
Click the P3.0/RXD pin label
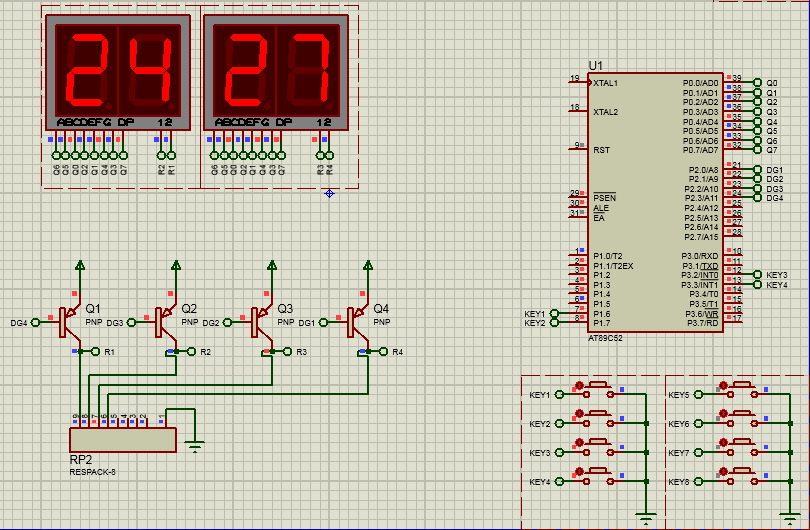pyautogui.click(x=699, y=256)
